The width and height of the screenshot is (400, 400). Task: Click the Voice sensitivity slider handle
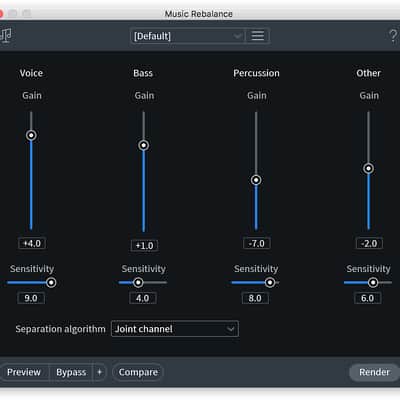[x=51, y=283]
